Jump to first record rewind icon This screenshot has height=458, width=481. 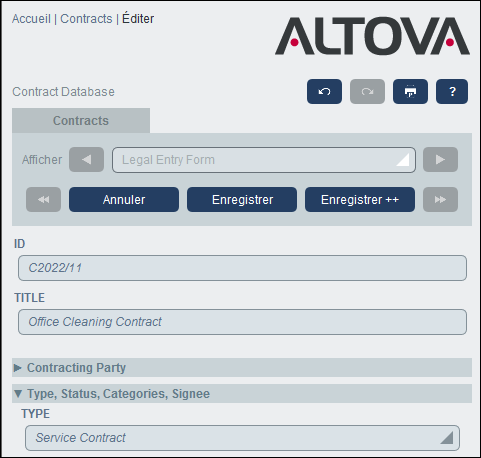click(x=43, y=200)
